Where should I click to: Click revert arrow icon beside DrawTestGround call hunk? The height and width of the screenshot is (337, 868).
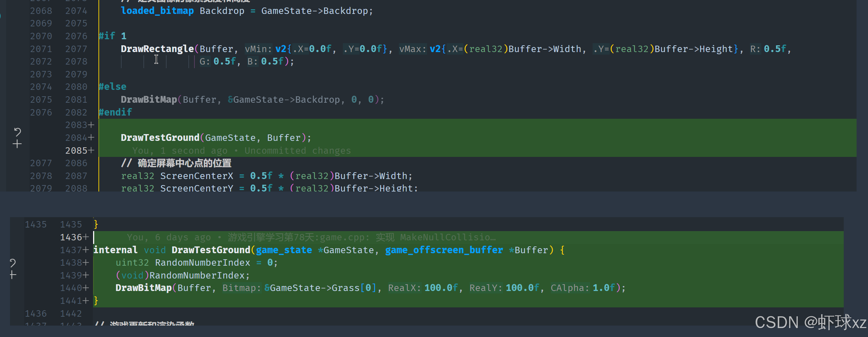coord(17,132)
